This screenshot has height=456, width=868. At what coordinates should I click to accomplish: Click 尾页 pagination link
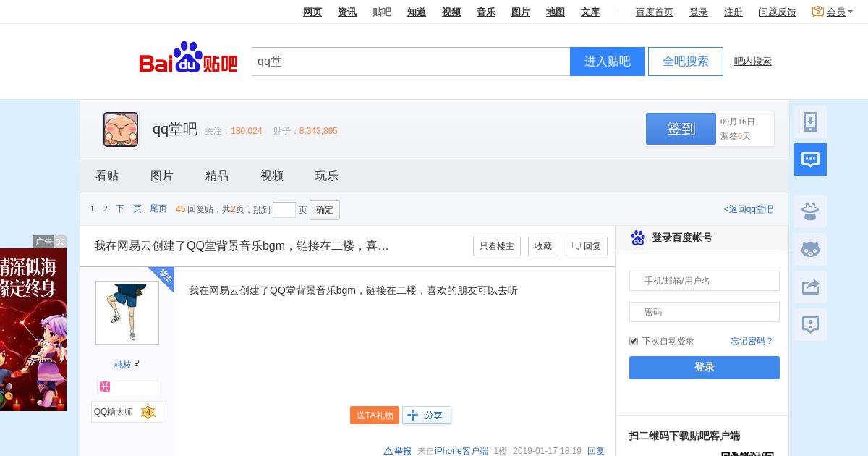[158, 208]
